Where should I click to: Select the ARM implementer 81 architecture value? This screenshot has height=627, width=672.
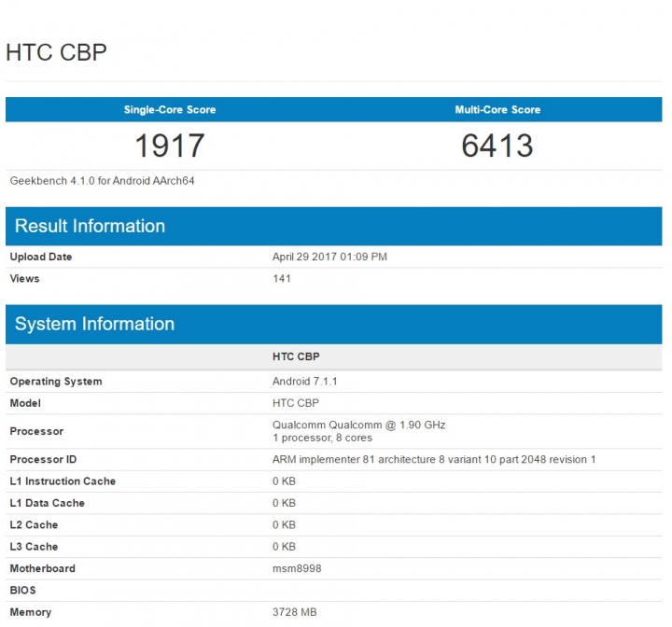(x=434, y=459)
